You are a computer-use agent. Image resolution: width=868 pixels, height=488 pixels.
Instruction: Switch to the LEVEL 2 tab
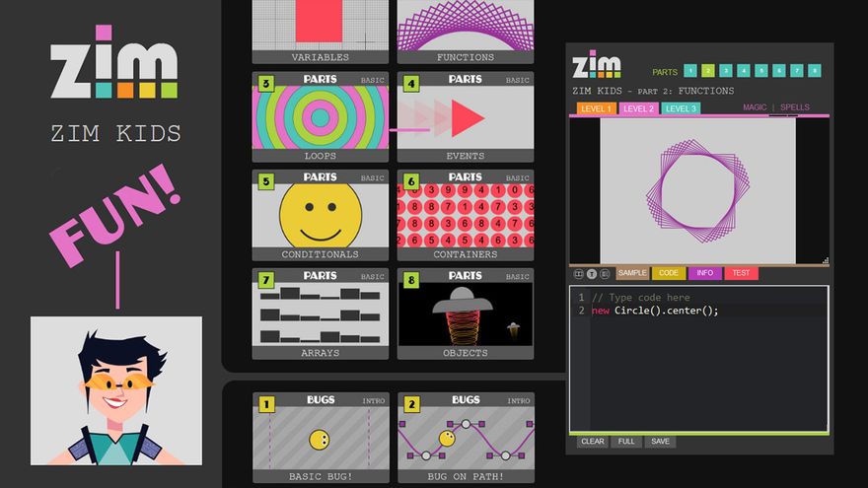click(638, 108)
